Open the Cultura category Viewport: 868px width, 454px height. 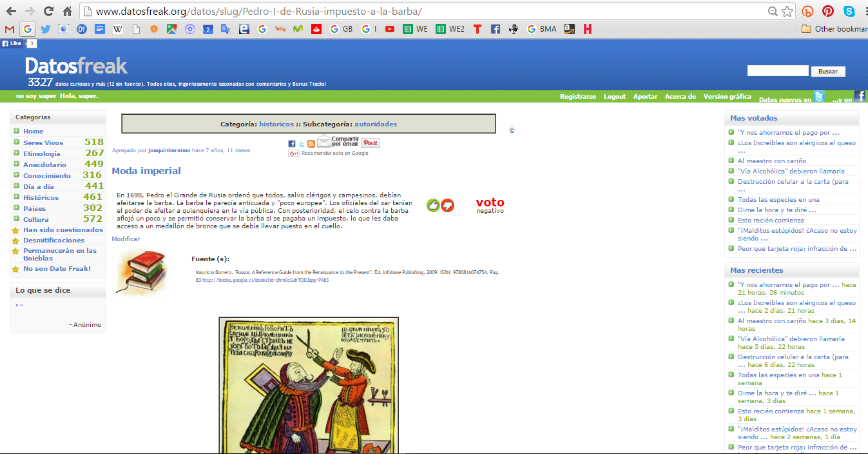(36, 220)
